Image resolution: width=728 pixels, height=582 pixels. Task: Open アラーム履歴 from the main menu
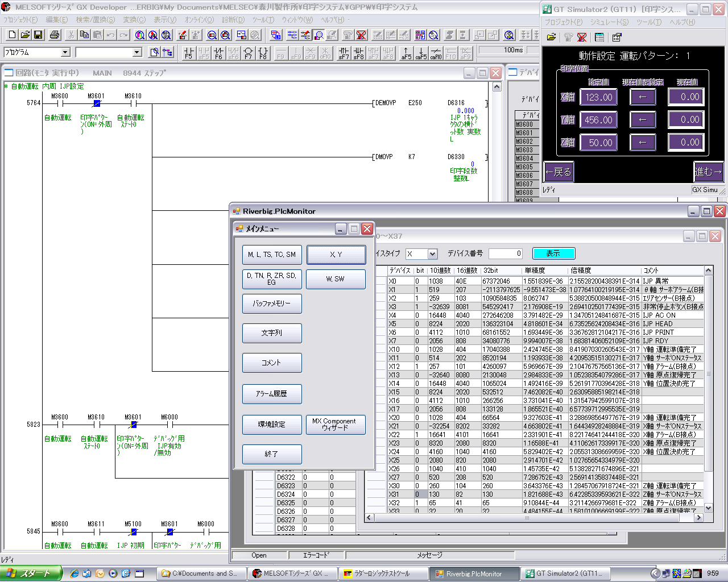272,394
